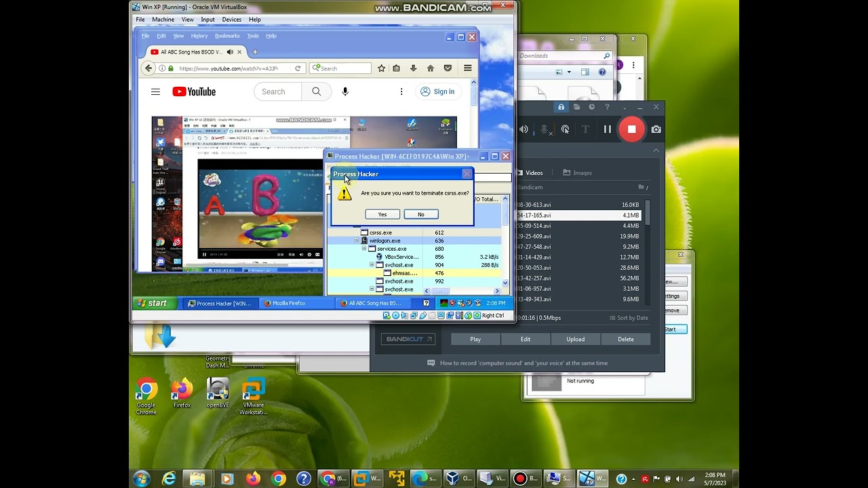The image size is (868, 488).
Task: Click the YouTube logo
Action: click(x=194, y=91)
